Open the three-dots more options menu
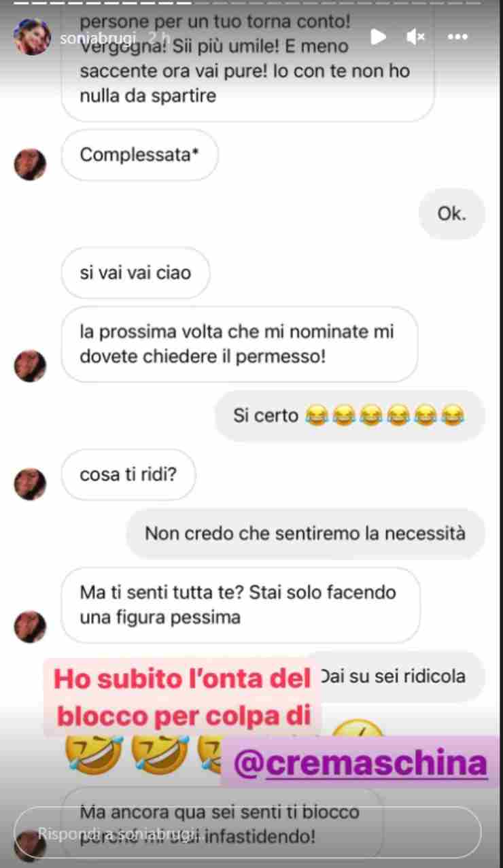 click(x=458, y=37)
